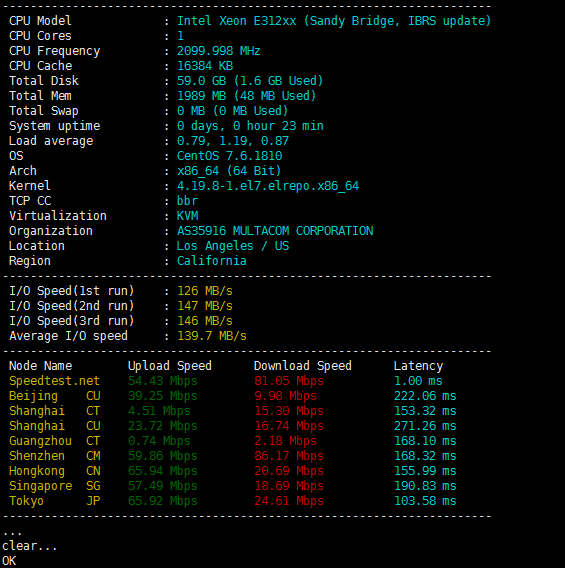Click the Average I/O speed 139.7 MB/s

pos(212,336)
